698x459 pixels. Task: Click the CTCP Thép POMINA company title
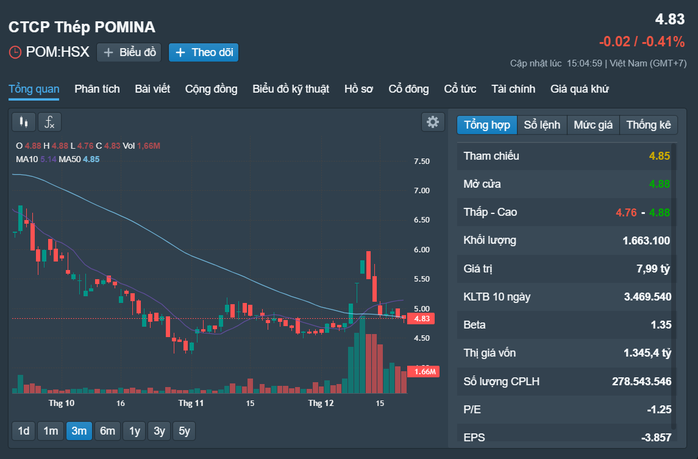[82, 27]
